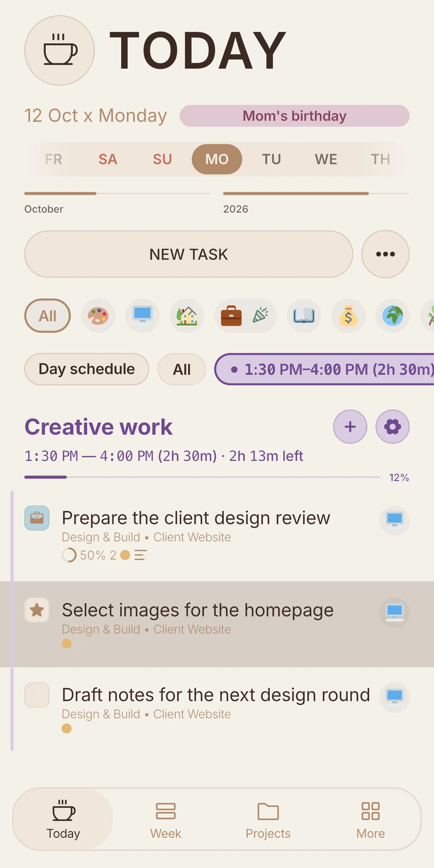The height and width of the screenshot is (868, 434).
Task: Filter by the globe category
Action: click(x=393, y=316)
